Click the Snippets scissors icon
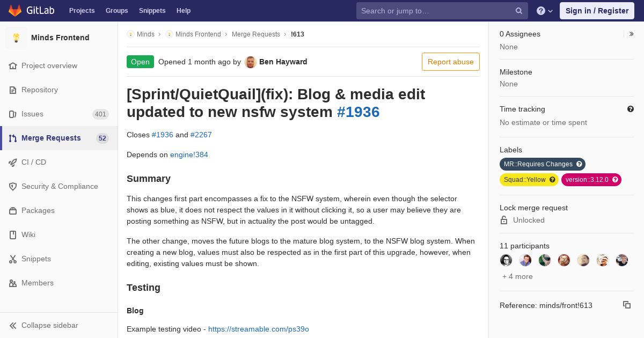 click(13, 259)
